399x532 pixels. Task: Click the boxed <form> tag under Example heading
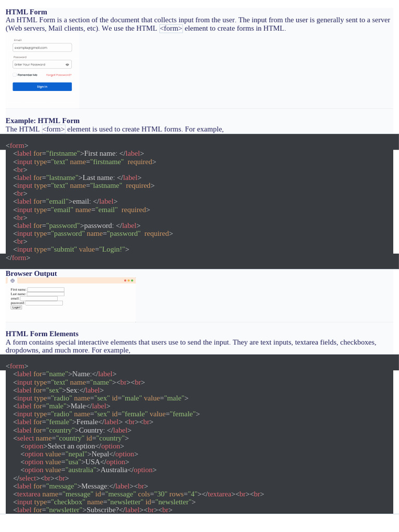(x=54, y=129)
